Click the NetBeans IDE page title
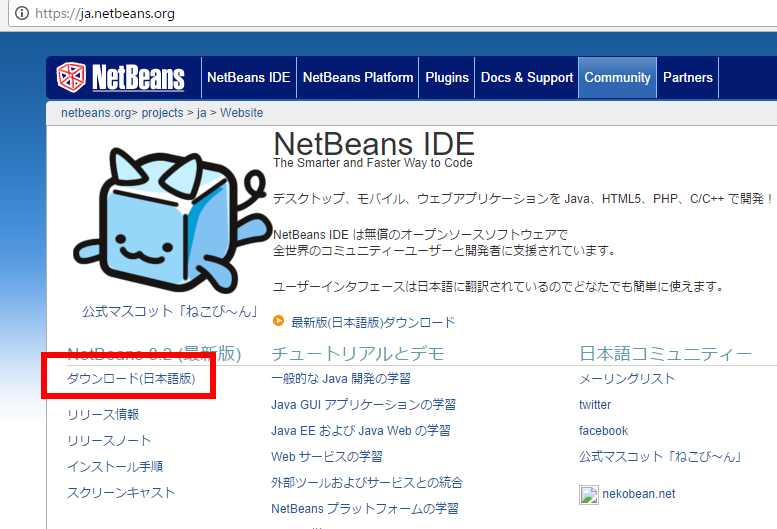Image resolution: width=777 pixels, height=529 pixels. 374,144
